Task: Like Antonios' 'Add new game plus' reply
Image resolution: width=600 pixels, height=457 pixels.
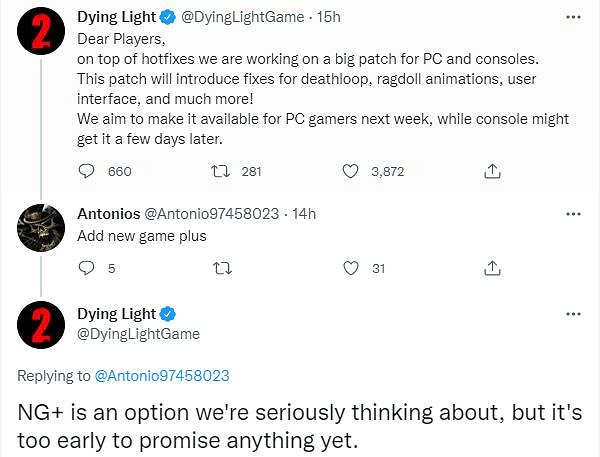Action: click(350, 268)
